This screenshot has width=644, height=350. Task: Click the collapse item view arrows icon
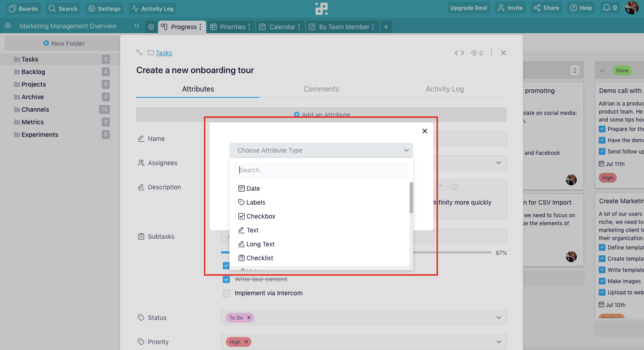point(139,52)
